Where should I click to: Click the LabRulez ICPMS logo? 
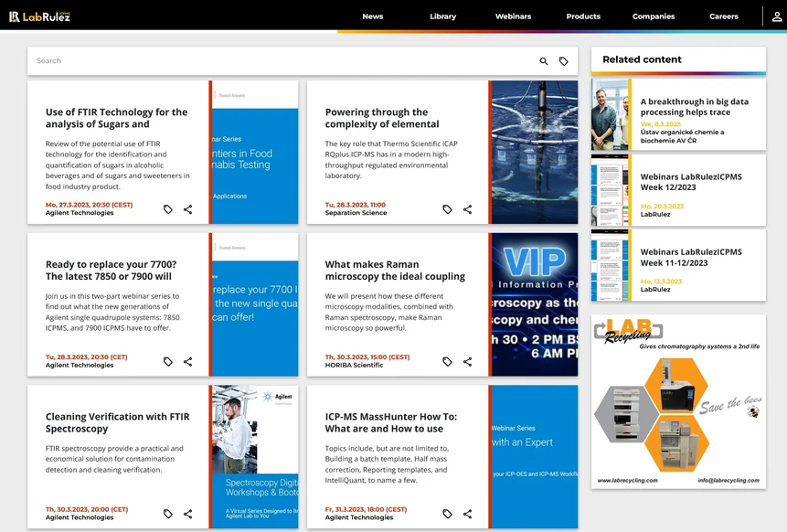click(39, 16)
